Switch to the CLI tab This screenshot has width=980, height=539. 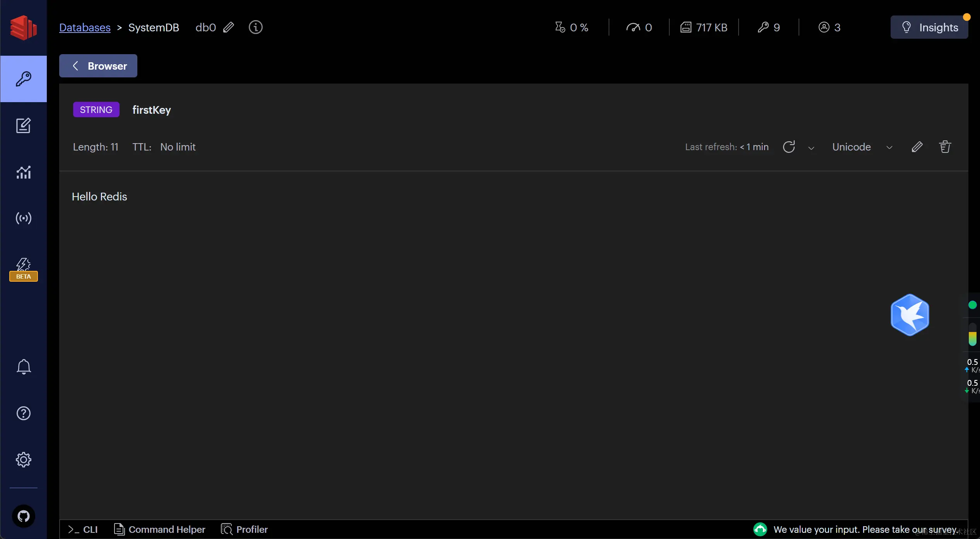pyautogui.click(x=82, y=529)
